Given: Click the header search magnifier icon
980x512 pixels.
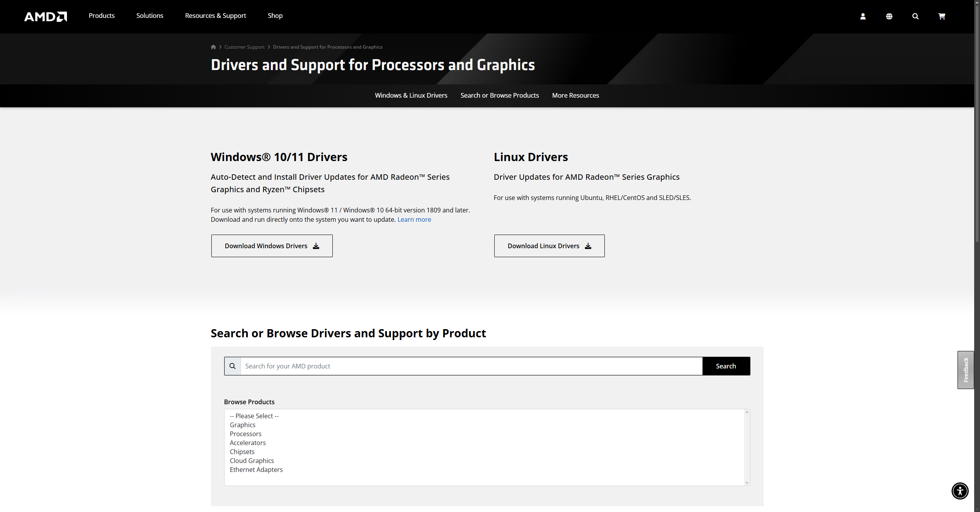Looking at the screenshot, I should click(x=915, y=16).
